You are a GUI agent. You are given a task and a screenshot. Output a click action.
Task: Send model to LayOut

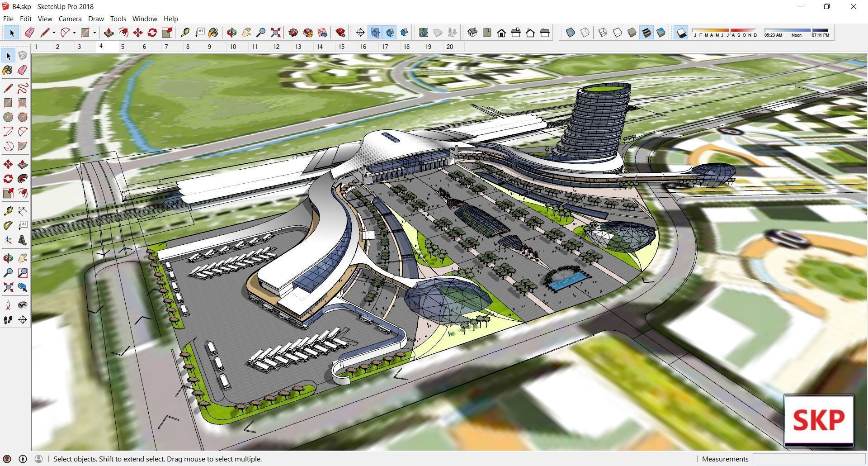coord(322,33)
